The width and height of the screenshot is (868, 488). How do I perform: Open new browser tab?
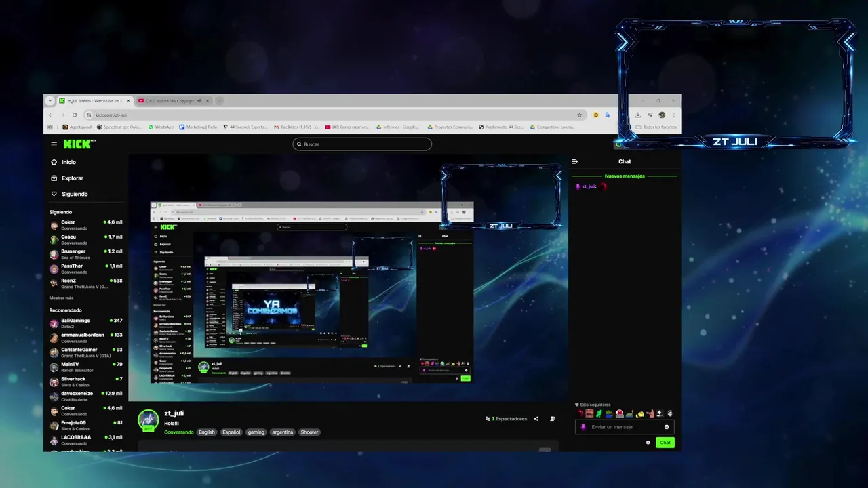point(219,100)
